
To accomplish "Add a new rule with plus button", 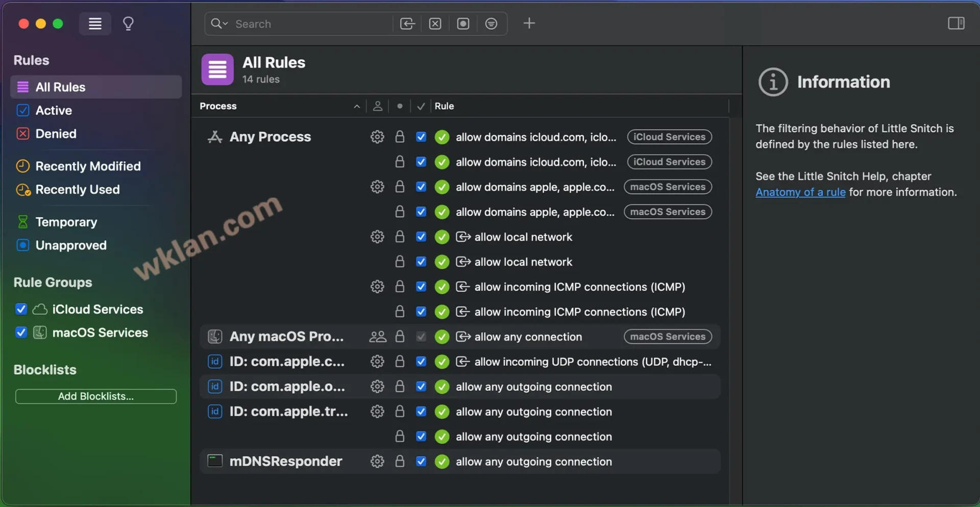I will 529,23.
